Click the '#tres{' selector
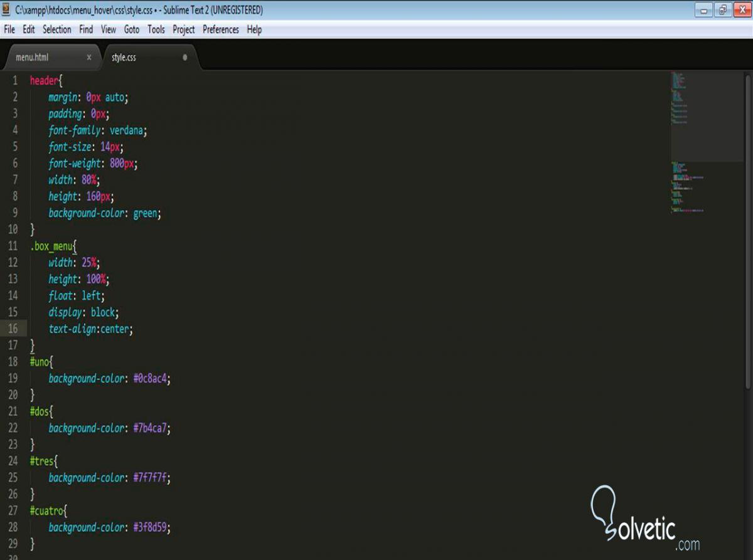Image resolution: width=753 pixels, height=560 pixels. coord(44,461)
